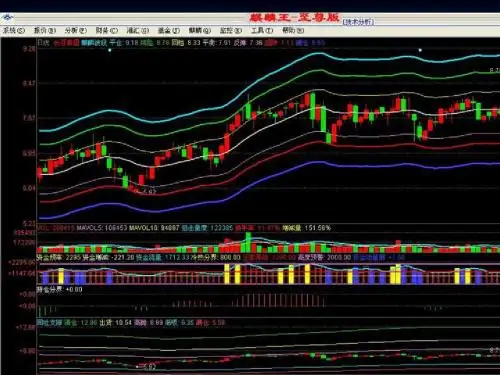The width and height of the screenshot is (500, 375).
Task: Select the tallest green volume bar
Action: pyautogui.click(x=248, y=242)
